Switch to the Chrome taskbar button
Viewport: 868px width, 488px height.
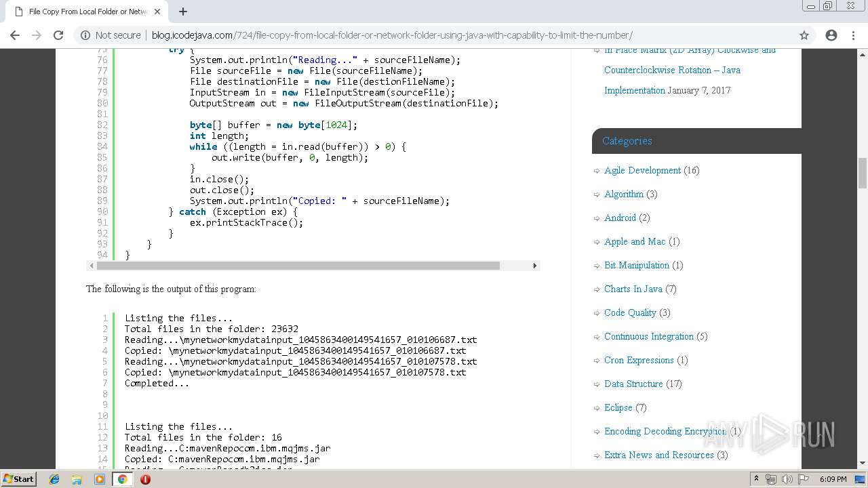click(x=122, y=479)
